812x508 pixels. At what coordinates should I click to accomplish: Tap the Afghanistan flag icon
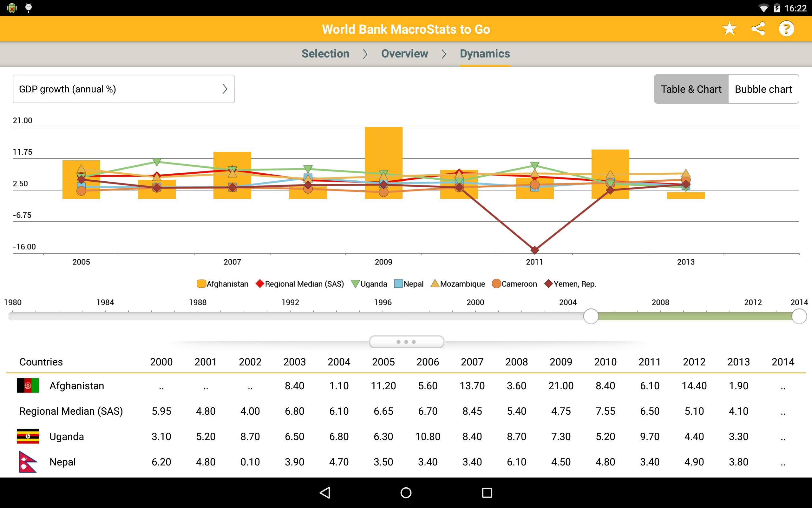28,385
